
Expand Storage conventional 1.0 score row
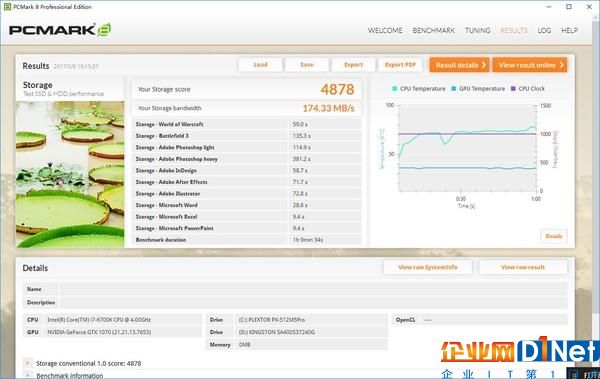click(27, 363)
